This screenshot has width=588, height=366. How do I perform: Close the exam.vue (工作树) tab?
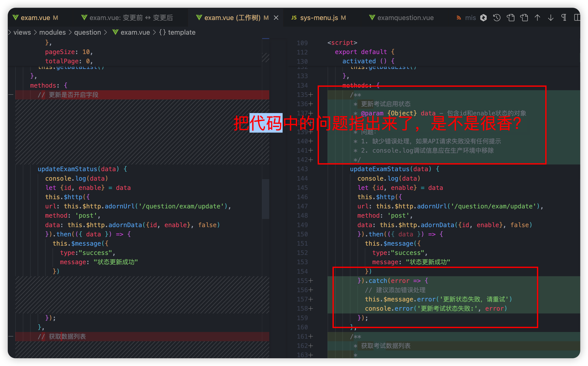[x=276, y=18]
